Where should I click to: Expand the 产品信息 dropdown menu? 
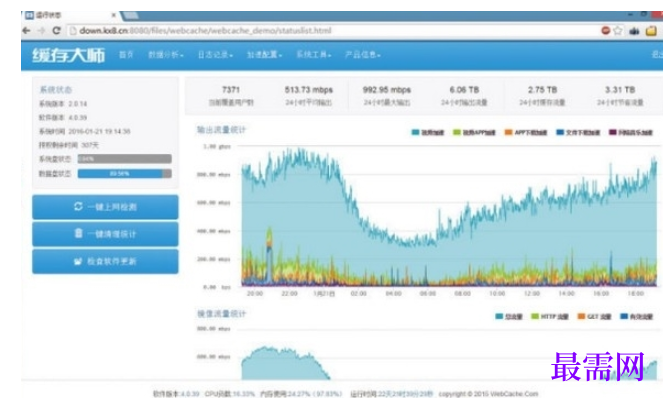363,55
